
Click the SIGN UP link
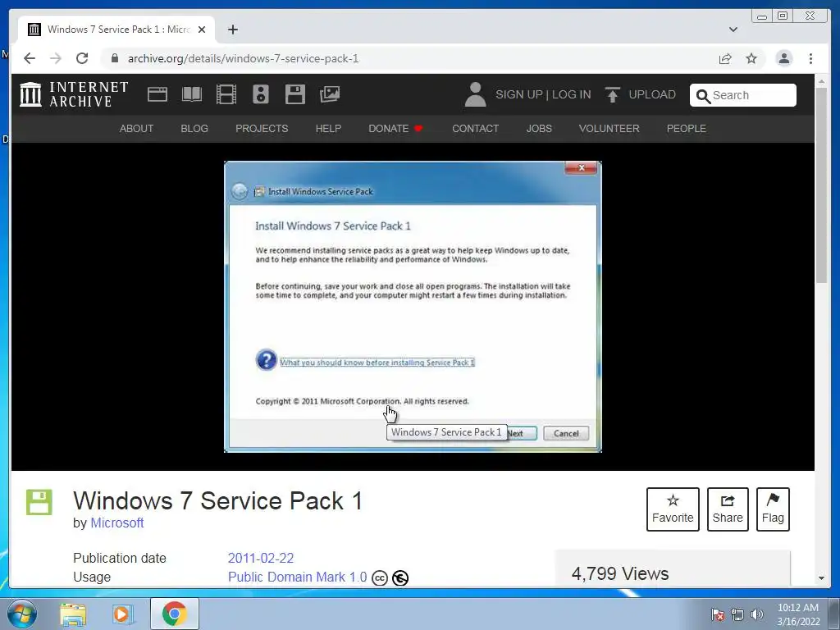[519, 95]
